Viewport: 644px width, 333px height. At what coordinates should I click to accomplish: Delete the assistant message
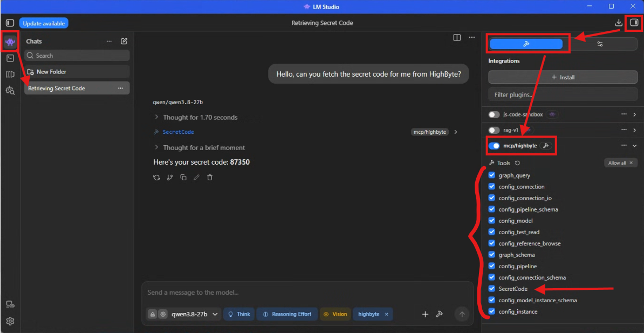coord(210,178)
